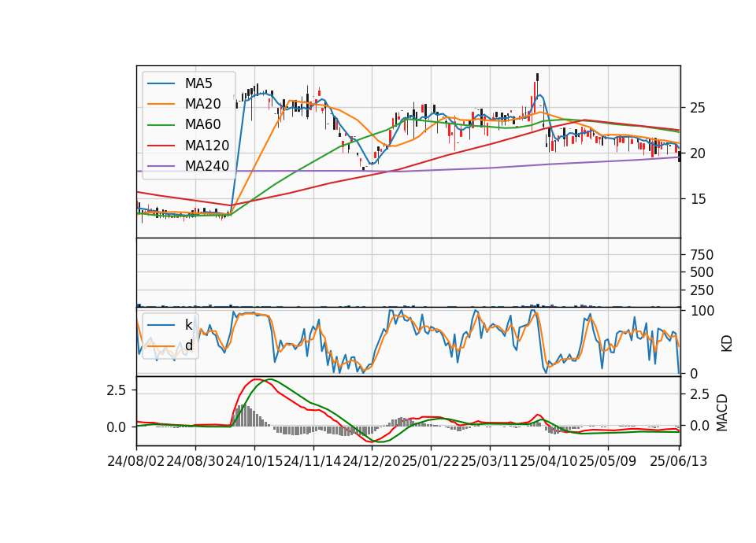
Task: Click the MACD axis title
Action: click(722, 412)
